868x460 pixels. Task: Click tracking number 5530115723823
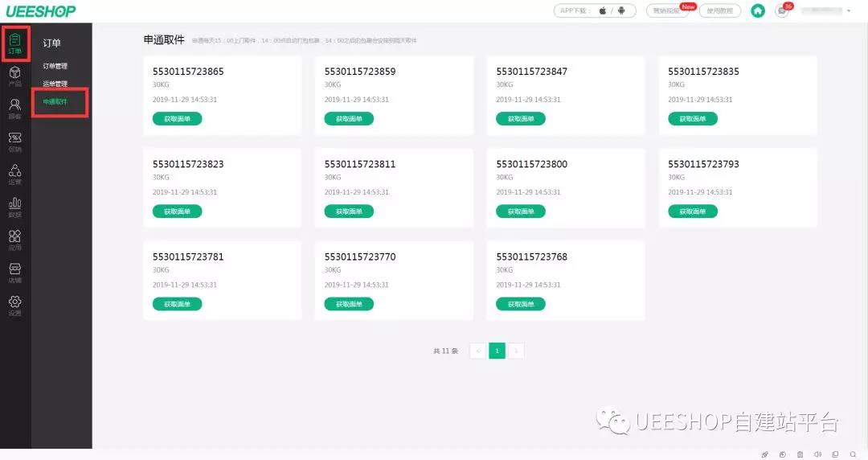tap(188, 164)
